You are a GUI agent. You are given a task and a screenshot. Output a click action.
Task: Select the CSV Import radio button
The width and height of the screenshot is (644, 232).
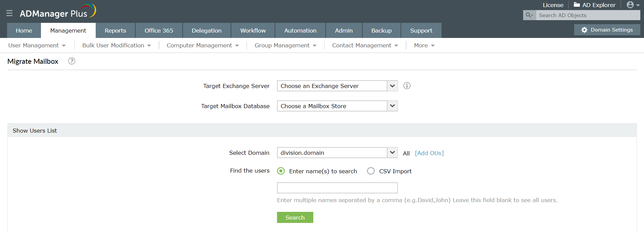[x=371, y=171]
